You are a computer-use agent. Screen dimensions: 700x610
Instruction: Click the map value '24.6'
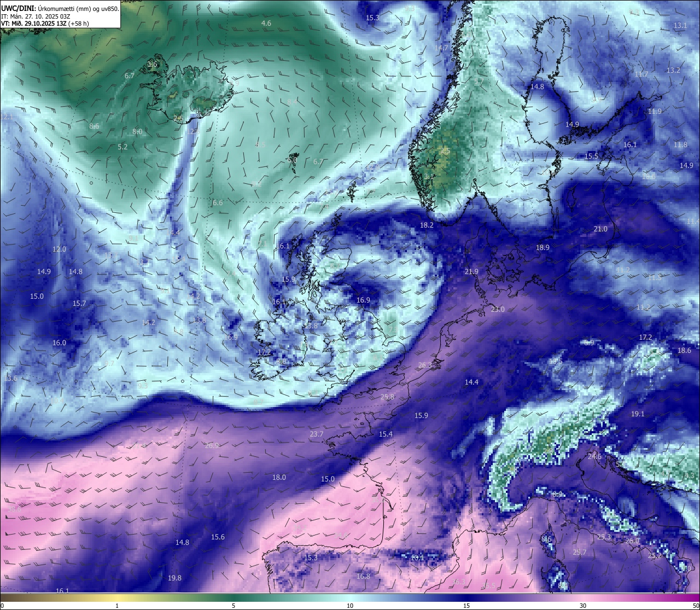594,457
